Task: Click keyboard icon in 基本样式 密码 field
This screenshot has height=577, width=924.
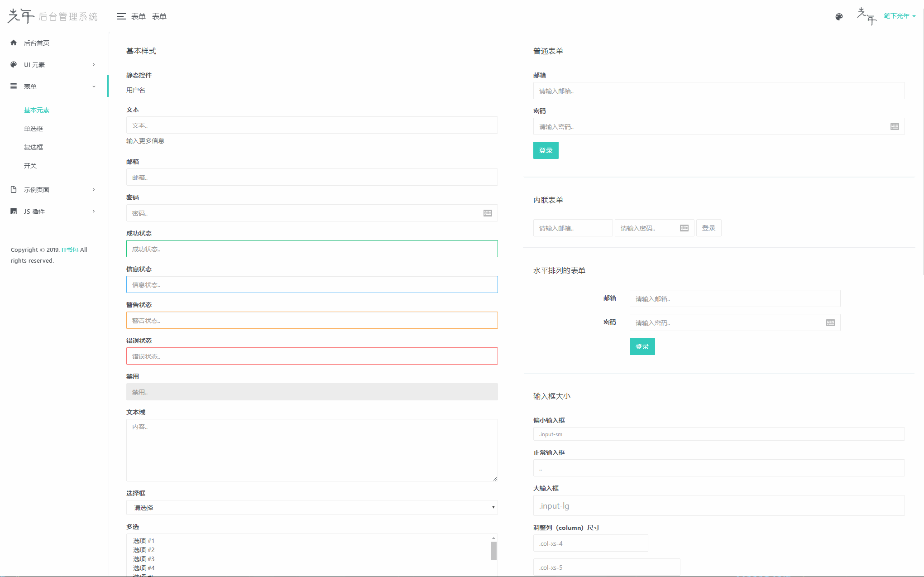Action: coord(488,213)
